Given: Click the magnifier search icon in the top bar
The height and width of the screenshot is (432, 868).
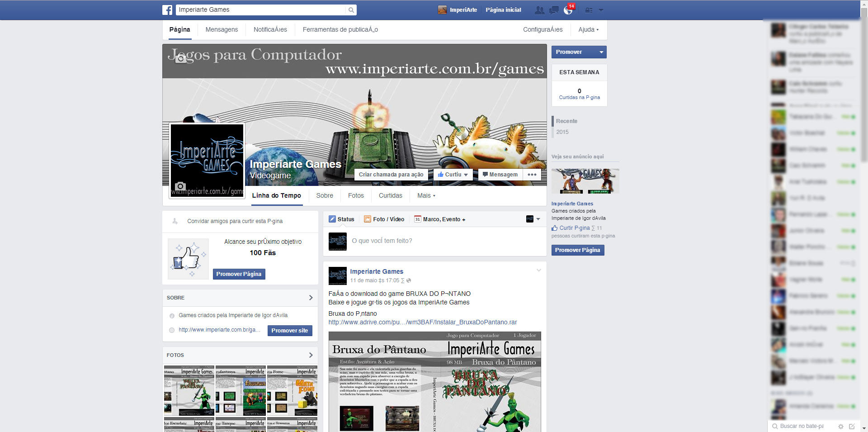Looking at the screenshot, I should (x=351, y=10).
